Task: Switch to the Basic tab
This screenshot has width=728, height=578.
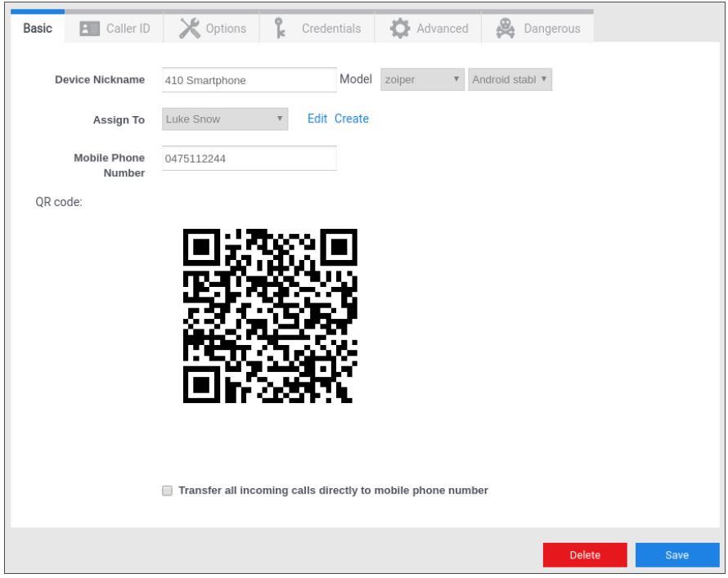Action: [x=38, y=29]
